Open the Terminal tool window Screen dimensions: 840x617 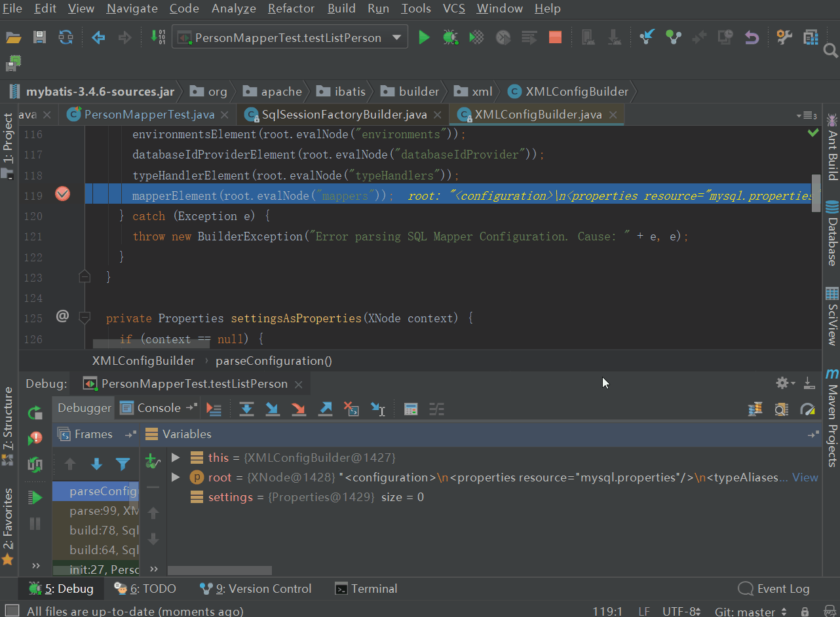click(366, 589)
